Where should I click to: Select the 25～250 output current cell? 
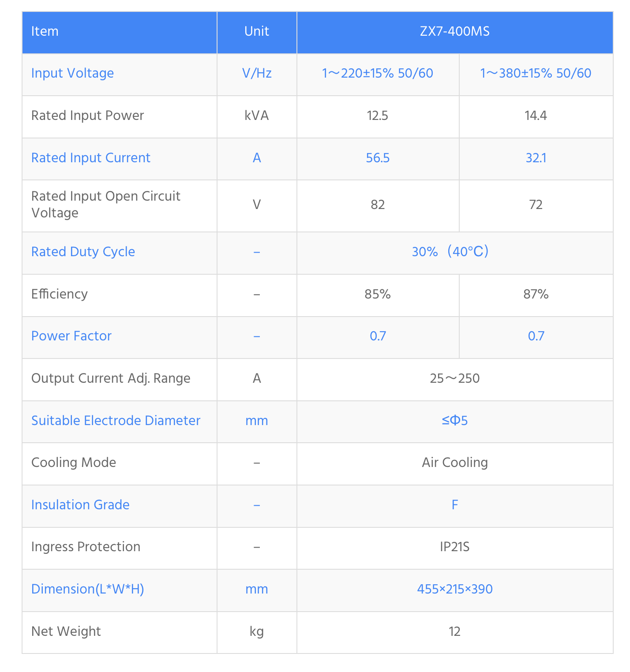[454, 379]
